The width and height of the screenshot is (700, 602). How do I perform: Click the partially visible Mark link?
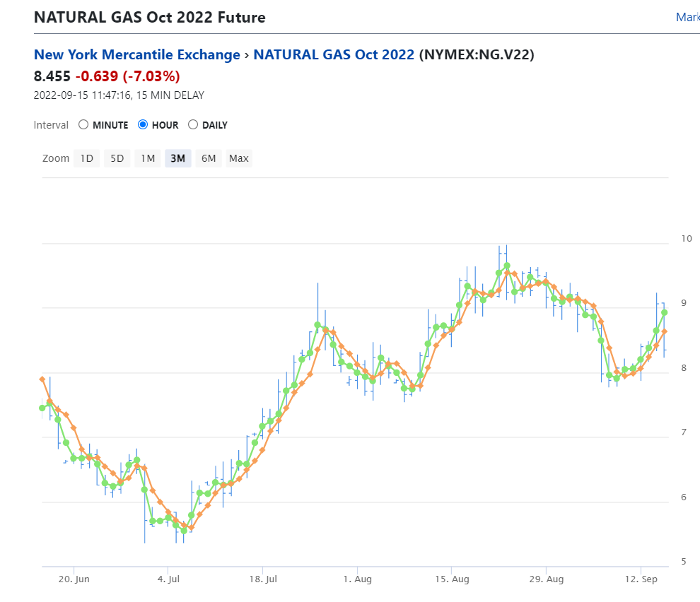click(x=687, y=17)
